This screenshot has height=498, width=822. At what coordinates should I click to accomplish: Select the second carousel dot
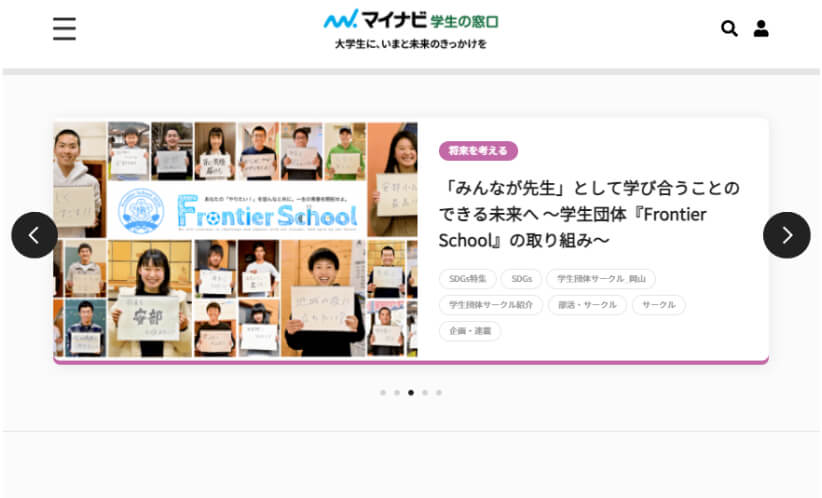(x=397, y=392)
